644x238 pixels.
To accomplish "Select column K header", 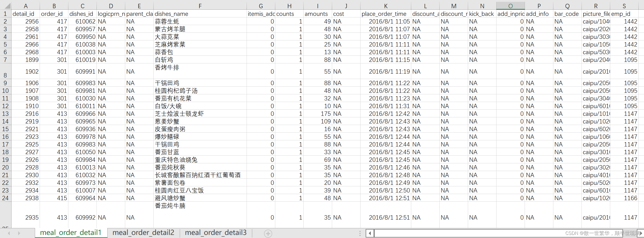I will point(386,6).
